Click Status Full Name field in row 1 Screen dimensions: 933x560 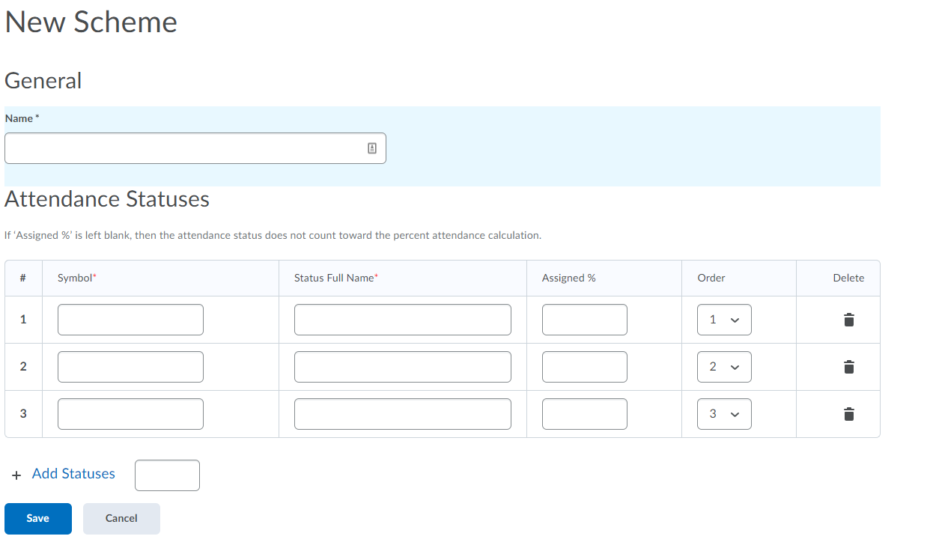402,320
